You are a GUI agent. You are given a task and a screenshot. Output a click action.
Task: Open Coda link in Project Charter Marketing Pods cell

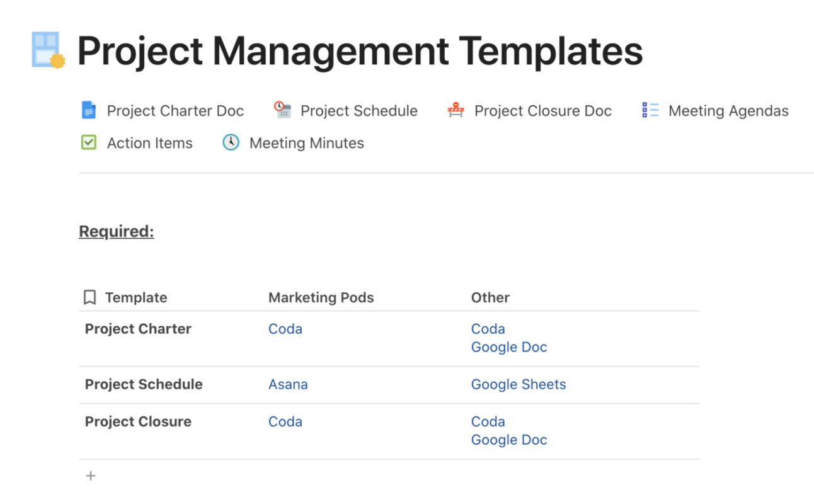[285, 329]
